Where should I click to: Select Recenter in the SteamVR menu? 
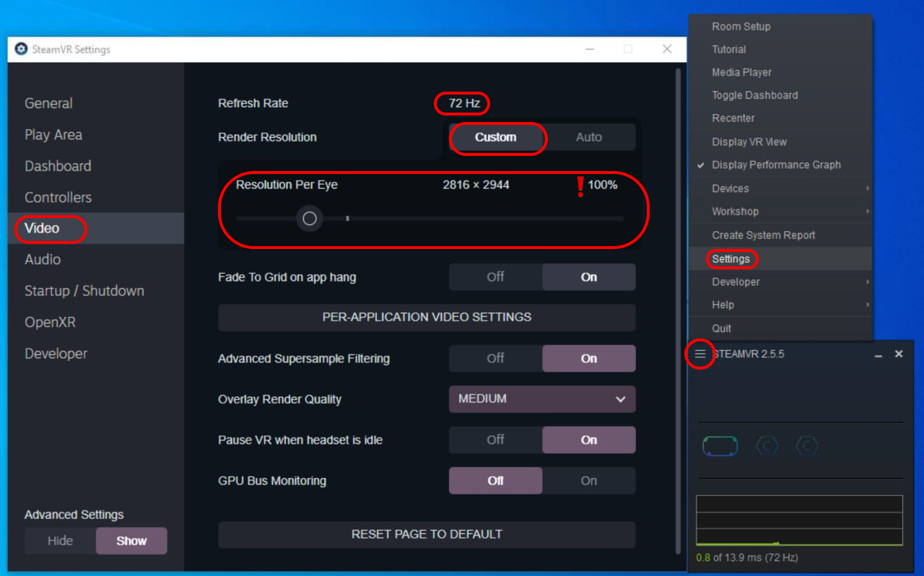coord(780,118)
